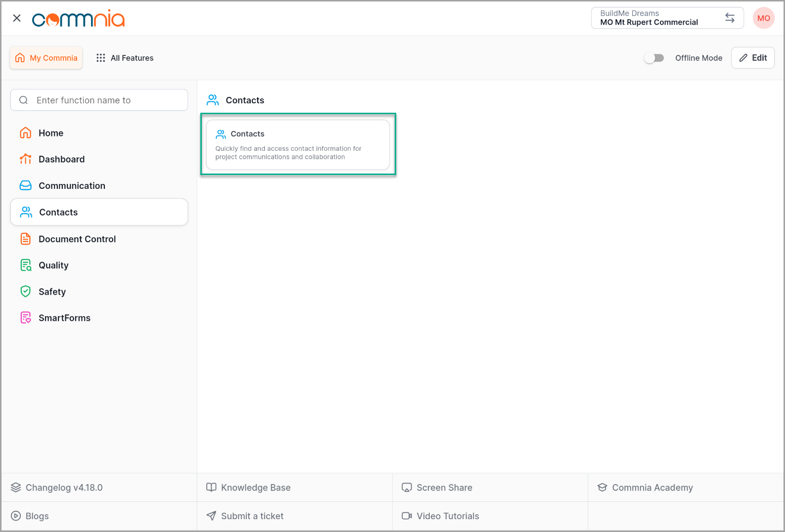Toggle Offline Mode switch

click(654, 58)
